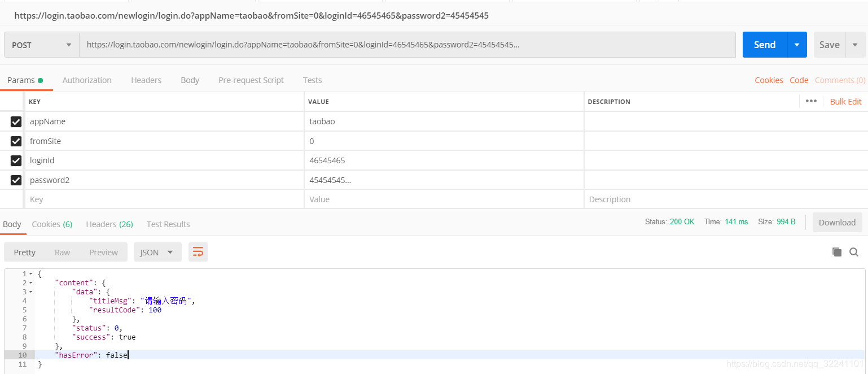Click the "status": 0 line

click(x=97, y=328)
